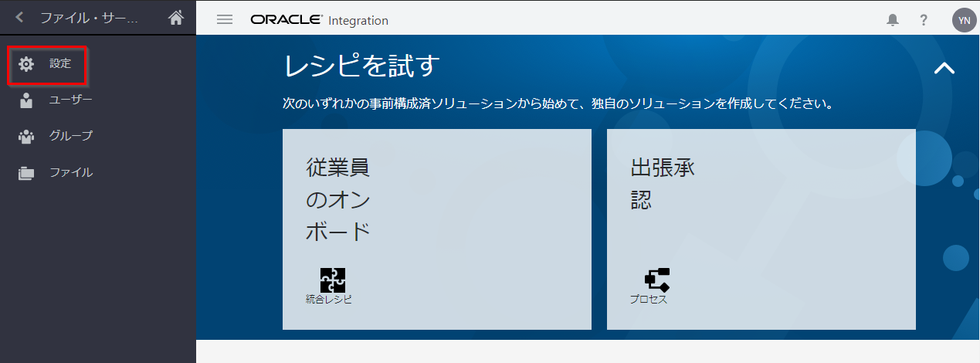980x363 pixels.
Task: Select the グループ menu item
Action: coord(71,137)
